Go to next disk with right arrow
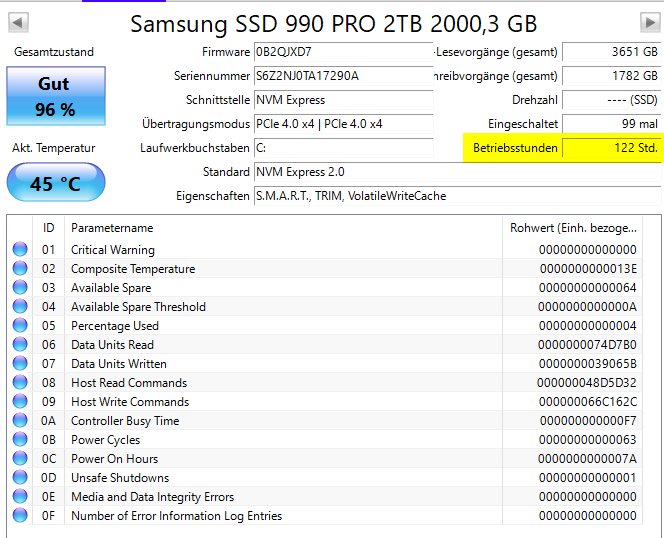The height and width of the screenshot is (538, 664). (650, 22)
